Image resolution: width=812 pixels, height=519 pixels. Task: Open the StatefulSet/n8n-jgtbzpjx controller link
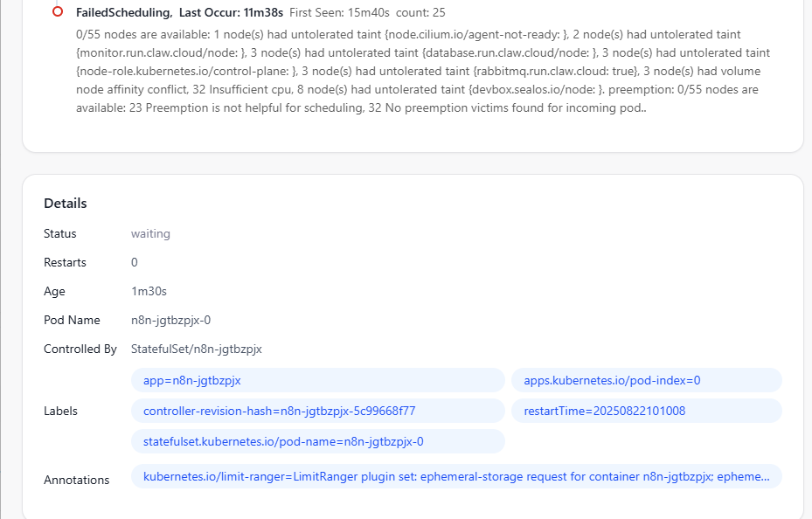click(197, 349)
